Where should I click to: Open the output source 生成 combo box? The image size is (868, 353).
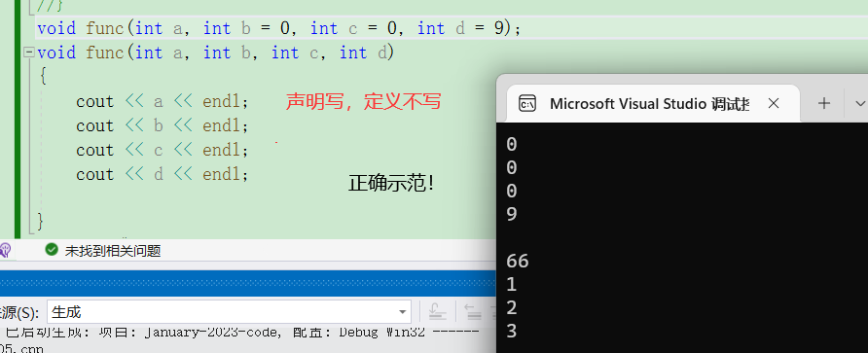click(229, 312)
